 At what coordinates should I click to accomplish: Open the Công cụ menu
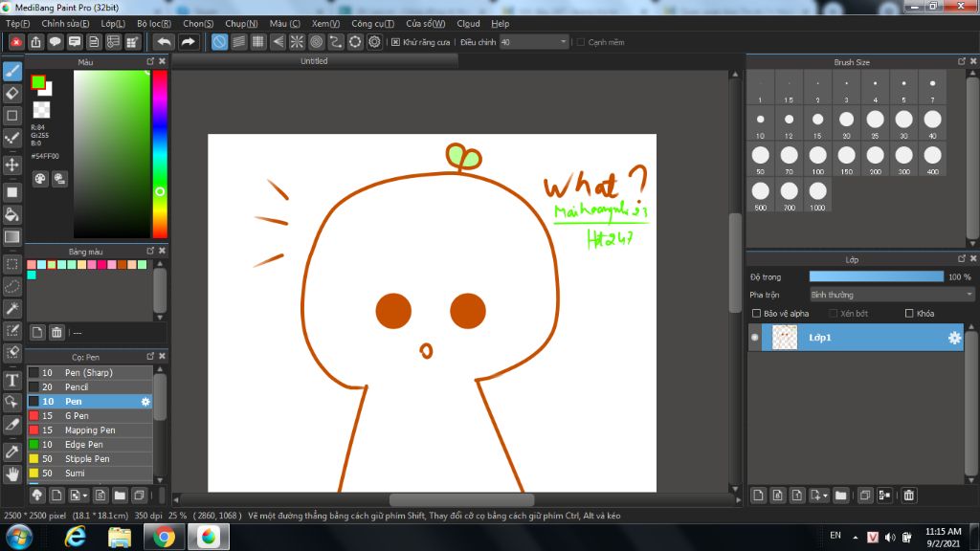coord(372,24)
